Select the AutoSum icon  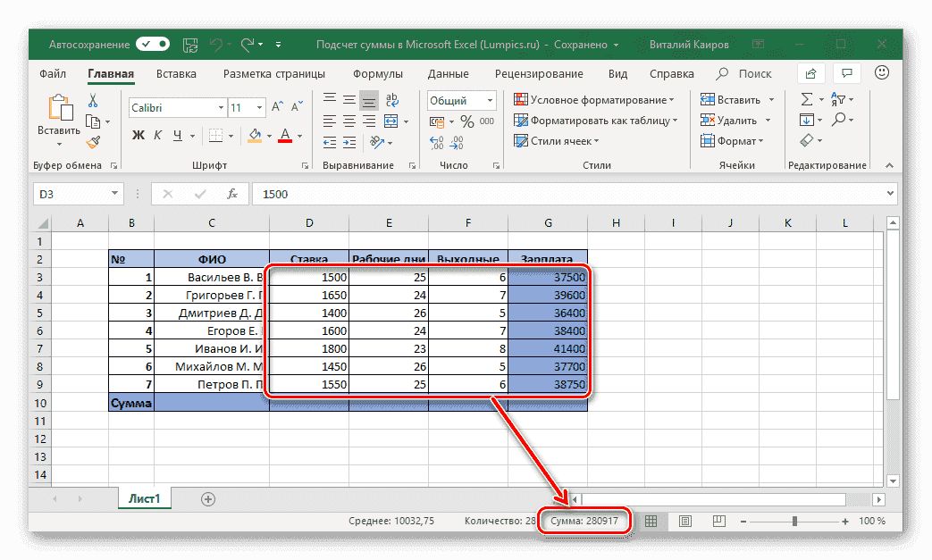pyautogui.click(x=807, y=98)
